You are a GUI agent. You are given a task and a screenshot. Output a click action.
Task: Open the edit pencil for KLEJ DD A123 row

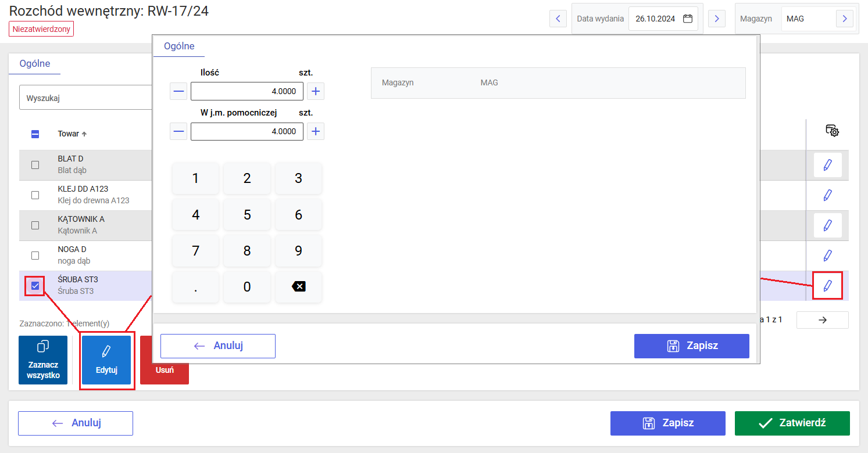828,195
